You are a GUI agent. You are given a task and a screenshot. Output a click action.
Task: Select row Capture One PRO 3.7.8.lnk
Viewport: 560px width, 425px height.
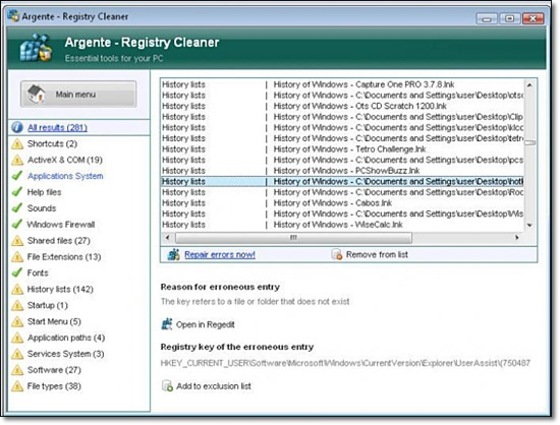point(342,85)
